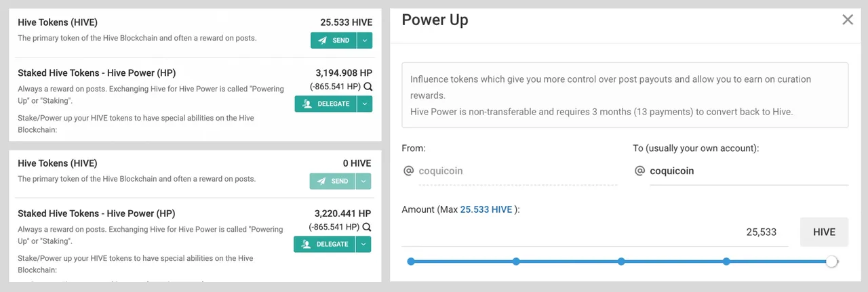The width and height of the screenshot is (868, 292).
Task: Set slider to the second dot
Action: [516, 262]
